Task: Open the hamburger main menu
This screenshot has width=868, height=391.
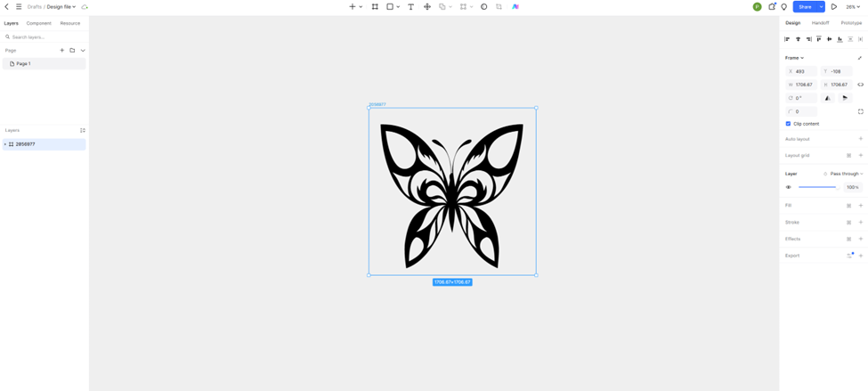Action: click(x=19, y=6)
